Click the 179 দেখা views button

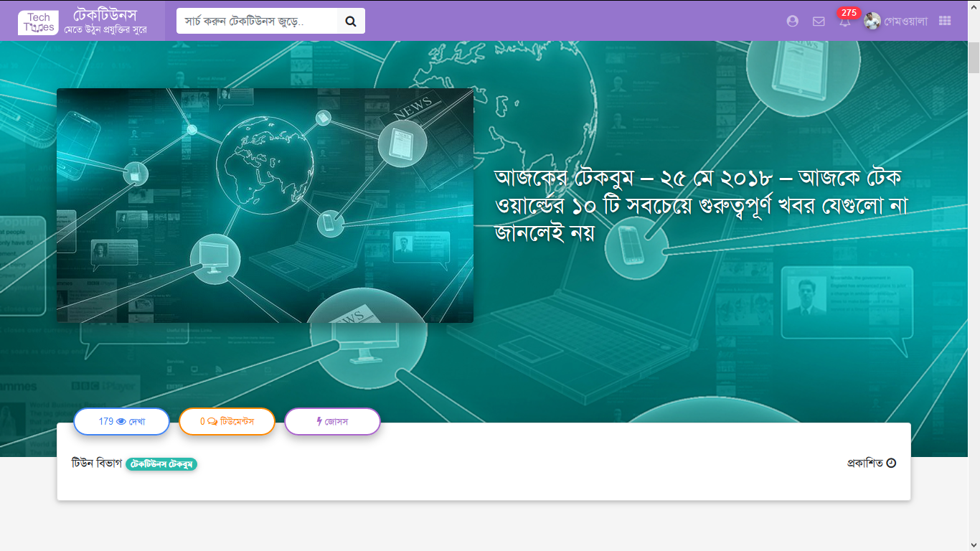point(122,421)
